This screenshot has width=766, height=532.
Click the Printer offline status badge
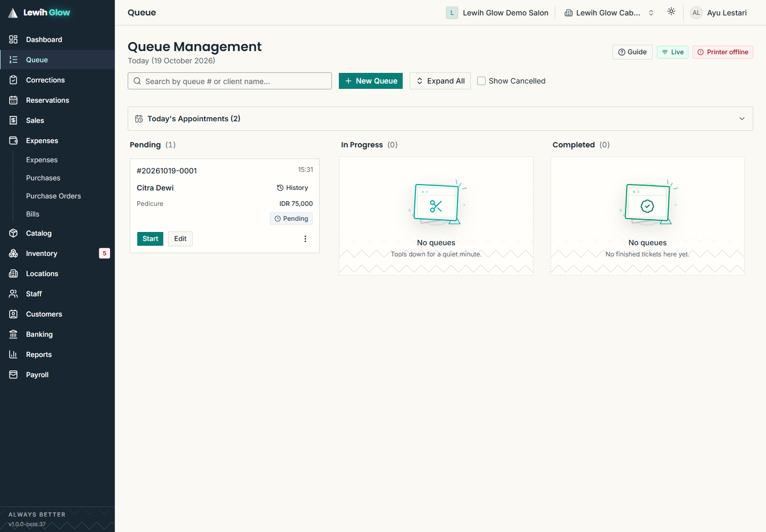(723, 52)
